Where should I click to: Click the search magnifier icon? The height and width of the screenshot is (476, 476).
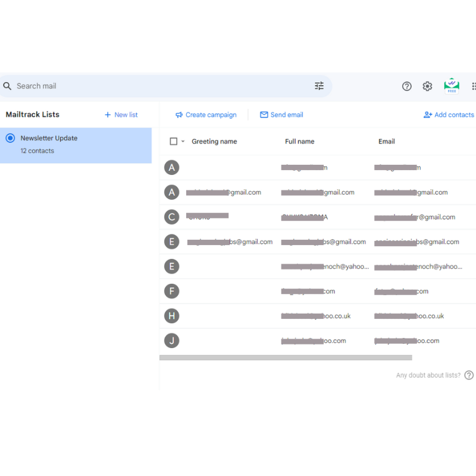[7, 86]
